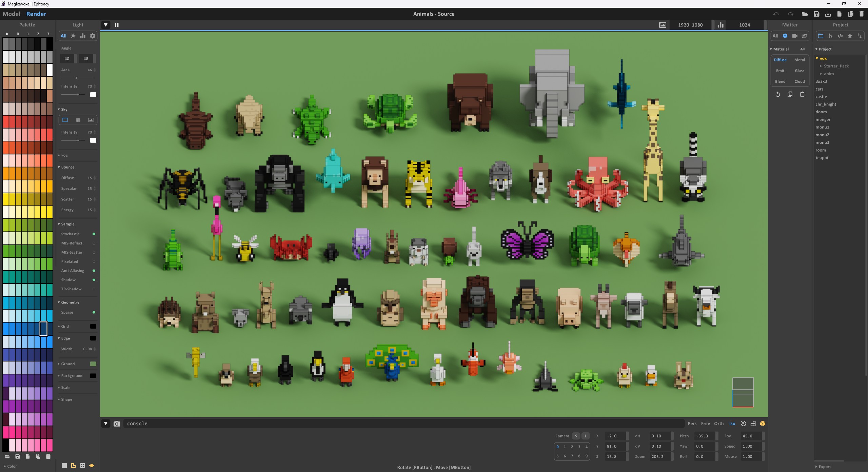Switch to the Model tab
Screen dimensions: 868x472
(12, 14)
